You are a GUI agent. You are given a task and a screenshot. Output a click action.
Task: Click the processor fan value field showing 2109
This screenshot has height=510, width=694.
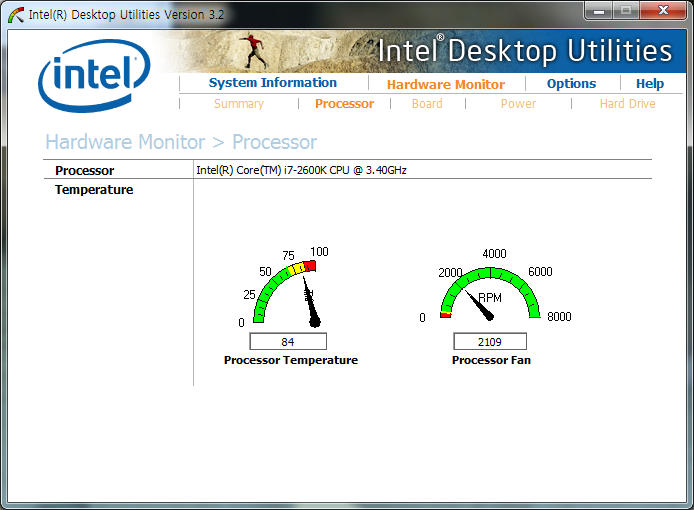(x=490, y=341)
